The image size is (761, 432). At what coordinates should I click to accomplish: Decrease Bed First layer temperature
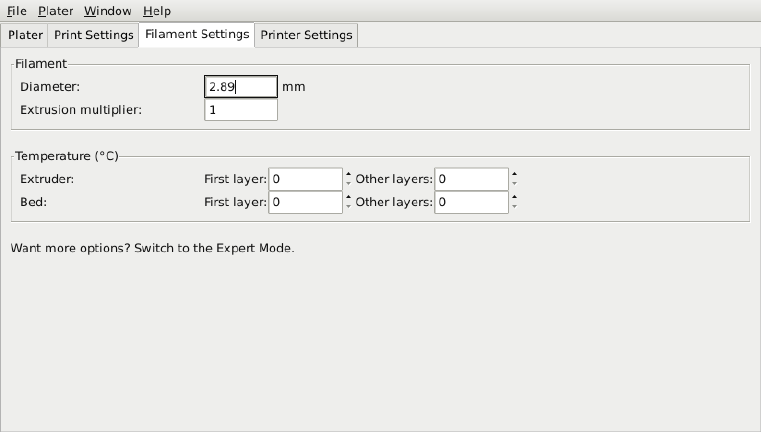click(x=348, y=207)
